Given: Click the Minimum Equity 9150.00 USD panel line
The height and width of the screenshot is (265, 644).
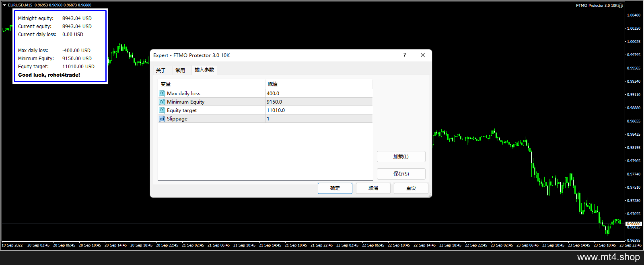Looking at the screenshot, I should coord(55,59).
